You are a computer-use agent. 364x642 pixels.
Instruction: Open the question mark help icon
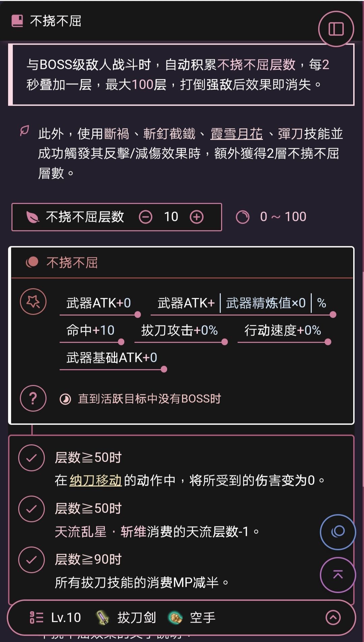tap(33, 399)
